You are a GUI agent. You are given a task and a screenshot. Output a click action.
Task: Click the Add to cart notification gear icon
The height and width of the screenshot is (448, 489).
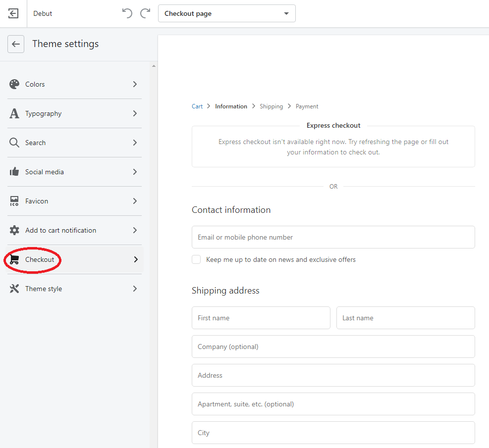[x=14, y=230]
